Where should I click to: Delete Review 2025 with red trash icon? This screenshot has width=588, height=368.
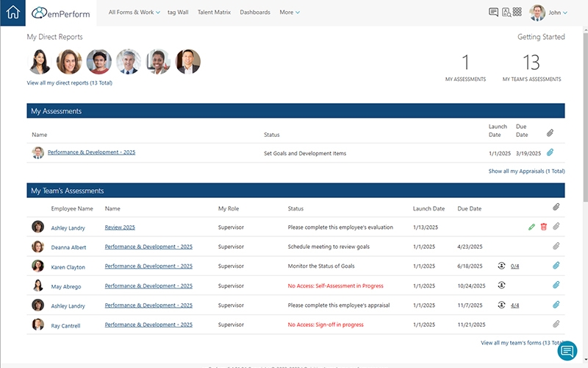pyautogui.click(x=544, y=227)
